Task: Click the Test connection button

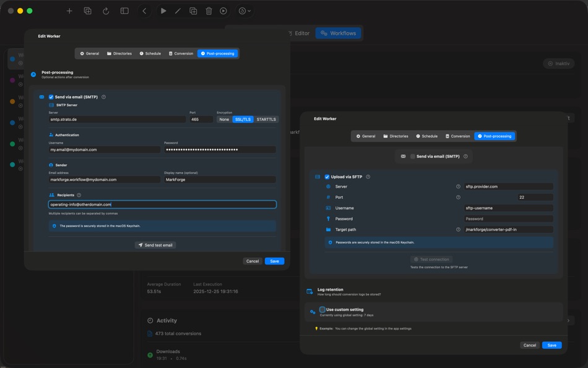Action: tap(431, 259)
